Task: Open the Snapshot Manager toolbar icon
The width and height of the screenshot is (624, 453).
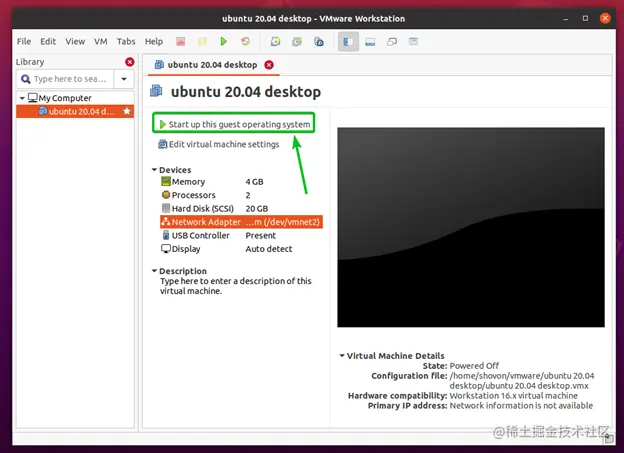Action: click(319, 41)
